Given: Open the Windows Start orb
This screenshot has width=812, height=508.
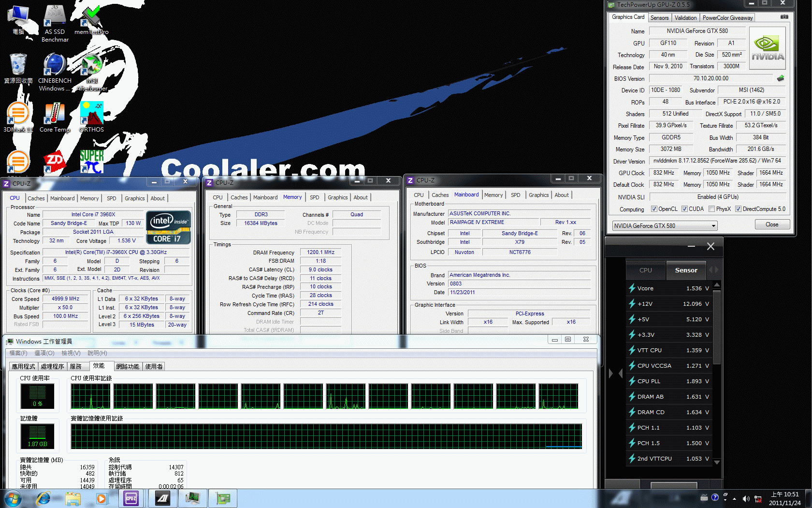Looking at the screenshot, I should coord(13,498).
